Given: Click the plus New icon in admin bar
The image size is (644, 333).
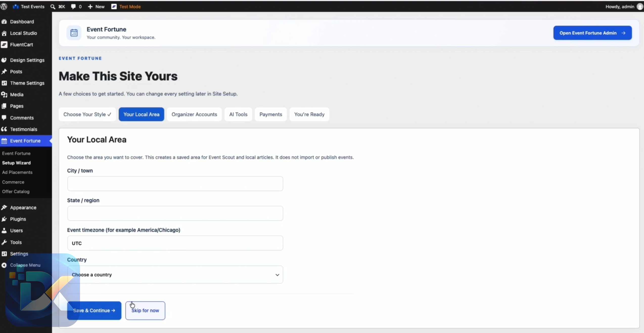Looking at the screenshot, I should [x=90, y=7].
